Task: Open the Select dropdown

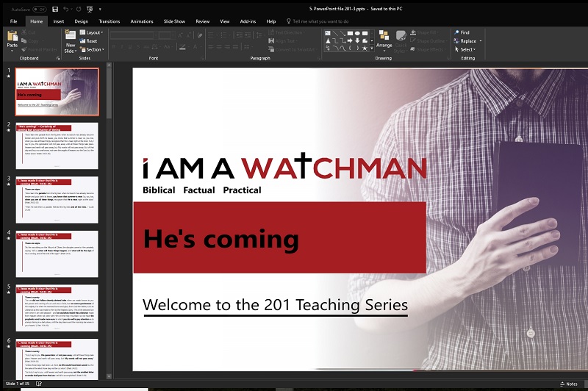Action: point(465,49)
